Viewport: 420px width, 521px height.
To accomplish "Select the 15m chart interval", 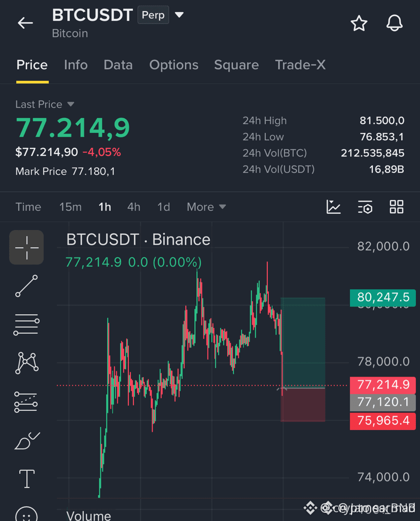I will tap(71, 207).
